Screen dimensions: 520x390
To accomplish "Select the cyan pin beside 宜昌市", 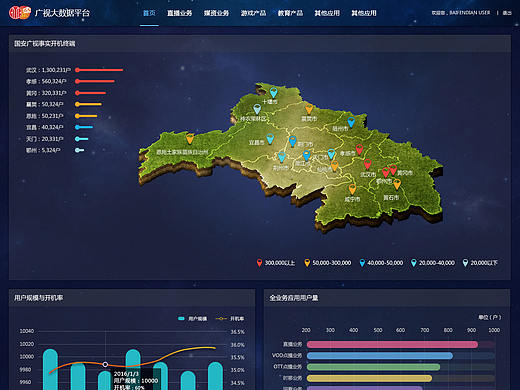I will pyautogui.click(x=270, y=138).
